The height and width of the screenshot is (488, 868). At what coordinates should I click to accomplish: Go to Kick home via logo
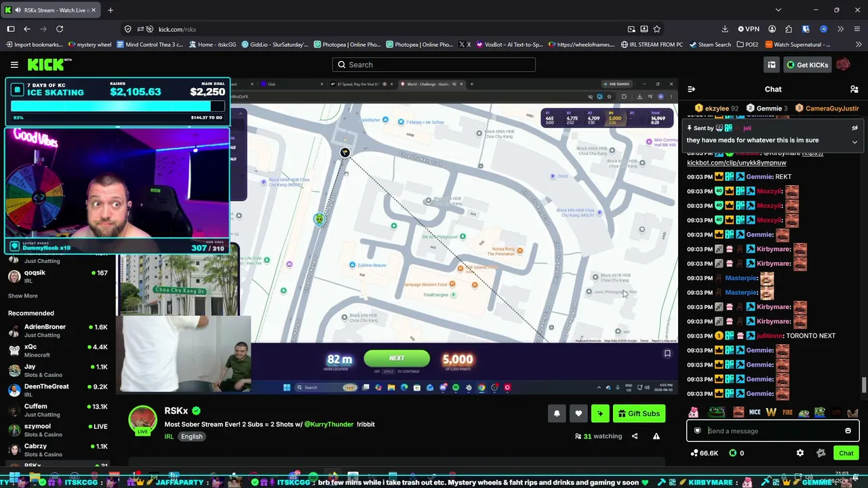pos(50,64)
